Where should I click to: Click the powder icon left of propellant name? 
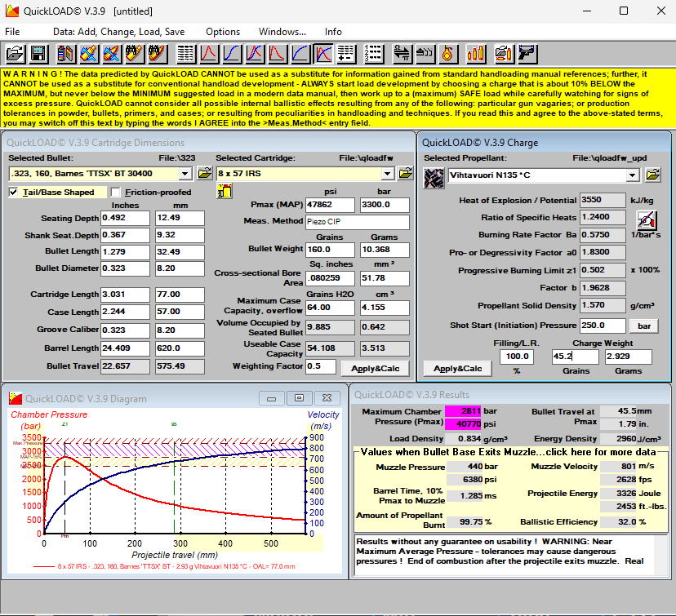[434, 178]
